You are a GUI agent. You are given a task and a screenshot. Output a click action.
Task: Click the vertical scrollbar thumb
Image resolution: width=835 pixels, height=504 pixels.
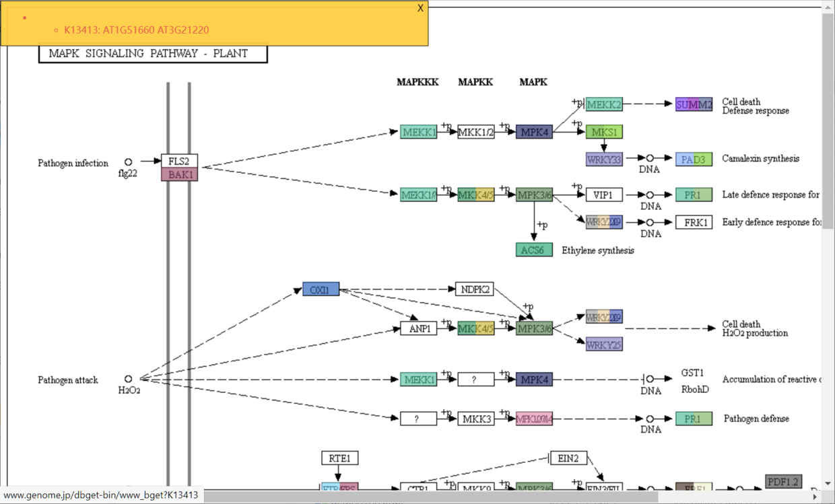[x=828, y=122]
